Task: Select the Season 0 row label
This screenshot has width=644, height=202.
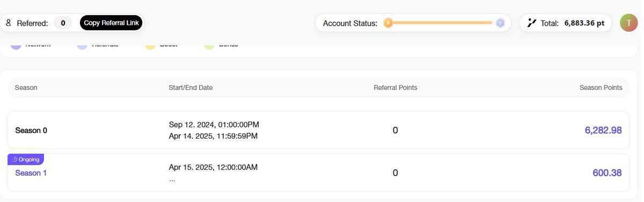Action: (31, 130)
